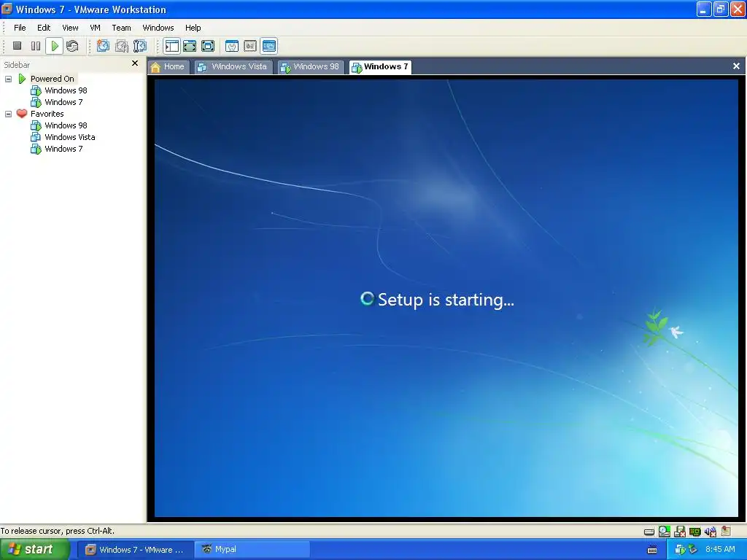Click the Sidebar panel title

[x=17, y=65]
